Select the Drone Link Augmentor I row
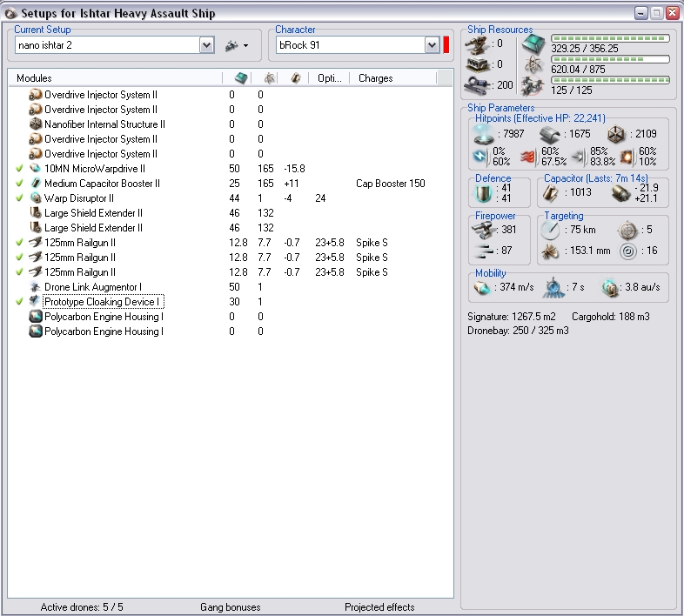This screenshot has width=684, height=616. point(231,287)
